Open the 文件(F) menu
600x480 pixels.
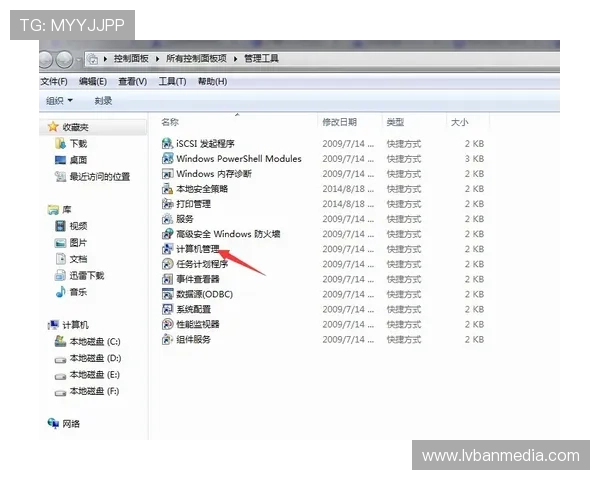(54, 82)
